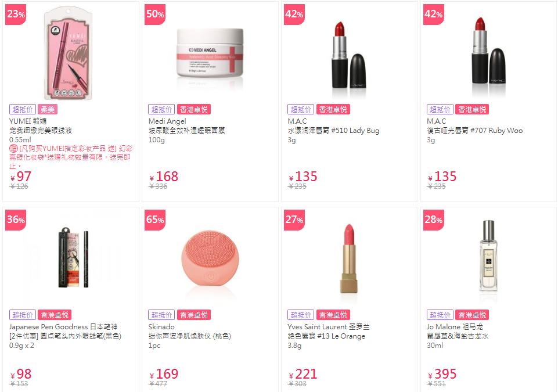Click the YUMEI gift promotion text

tap(71, 157)
